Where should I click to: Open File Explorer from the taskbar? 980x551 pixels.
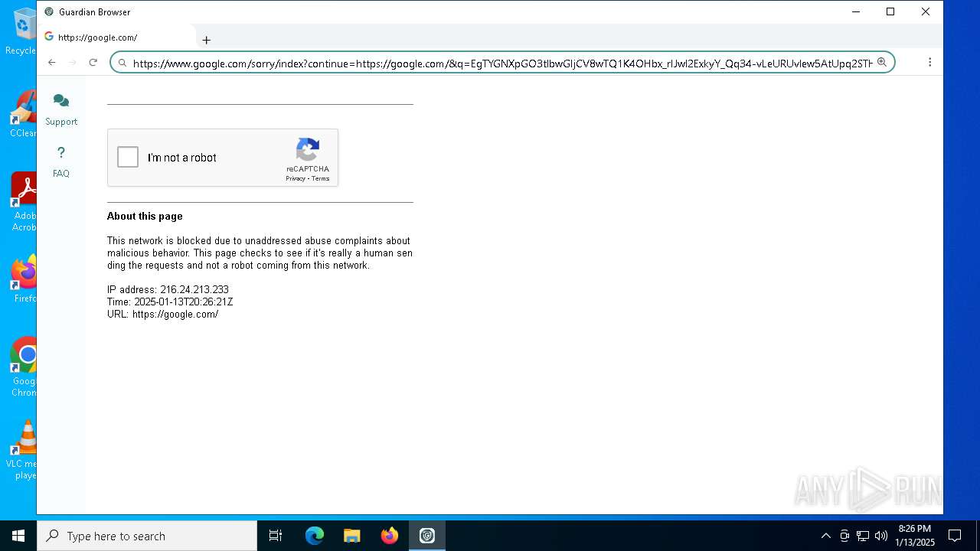[x=352, y=536]
